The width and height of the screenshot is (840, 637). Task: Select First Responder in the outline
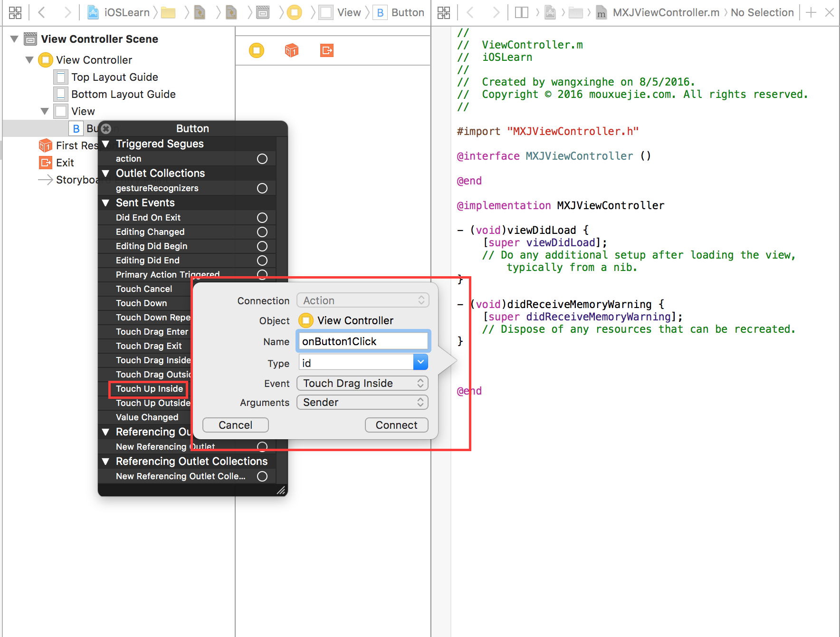coord(77,145)
